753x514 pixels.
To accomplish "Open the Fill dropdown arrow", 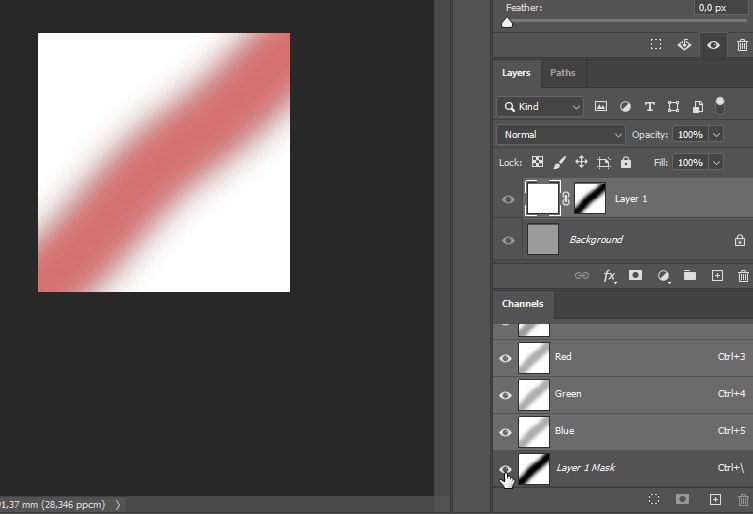I will tap(716, 162).
